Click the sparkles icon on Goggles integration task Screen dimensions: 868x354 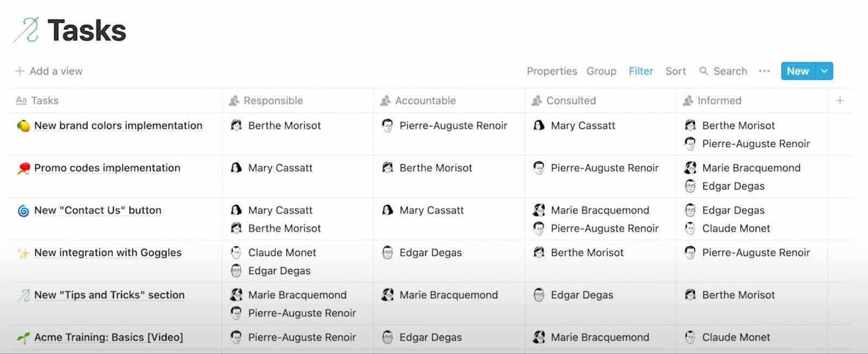click(23, 253)
